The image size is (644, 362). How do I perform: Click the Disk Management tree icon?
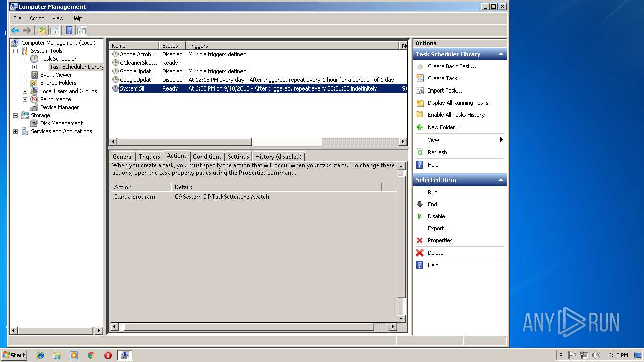[x=34, y=123]
